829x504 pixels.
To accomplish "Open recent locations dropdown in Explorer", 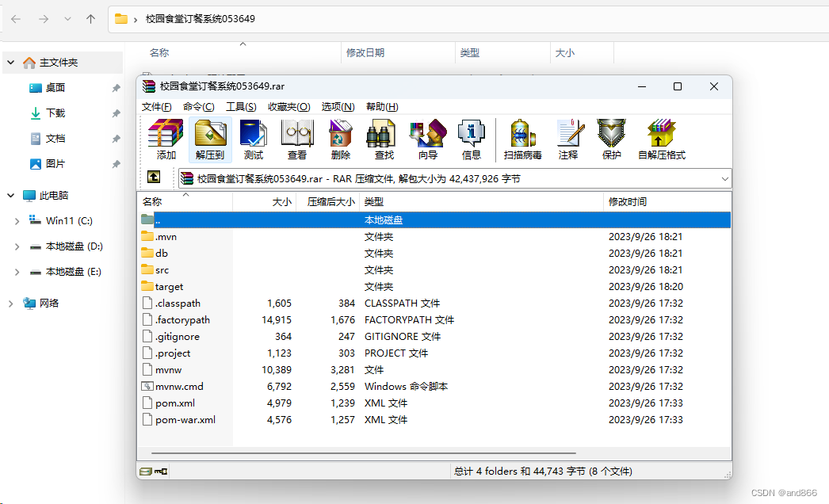I will (67, 19).
